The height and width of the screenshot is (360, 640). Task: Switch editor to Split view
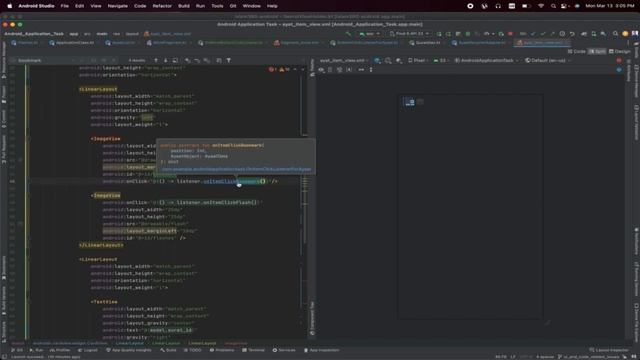(597, 51)
